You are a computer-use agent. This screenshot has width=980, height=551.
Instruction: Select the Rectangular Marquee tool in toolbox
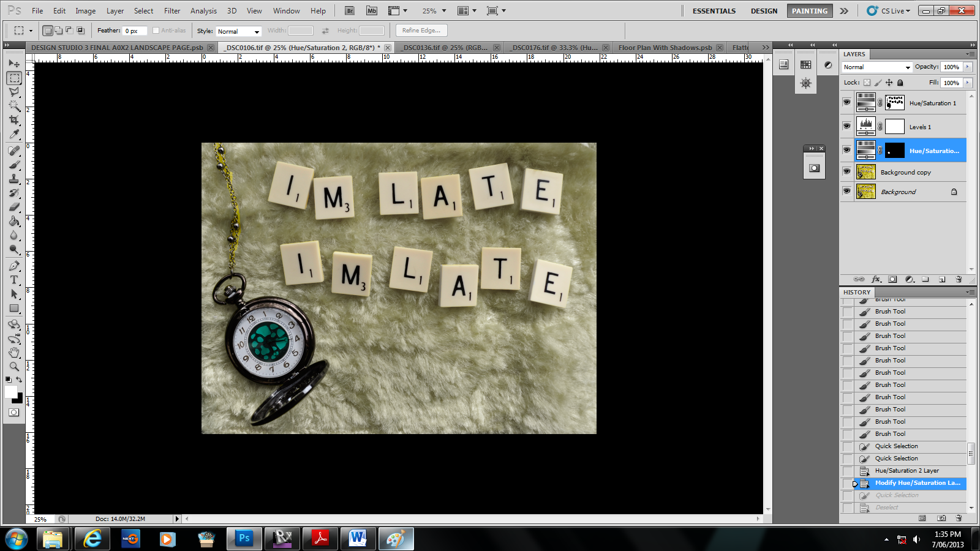point(14,78)
